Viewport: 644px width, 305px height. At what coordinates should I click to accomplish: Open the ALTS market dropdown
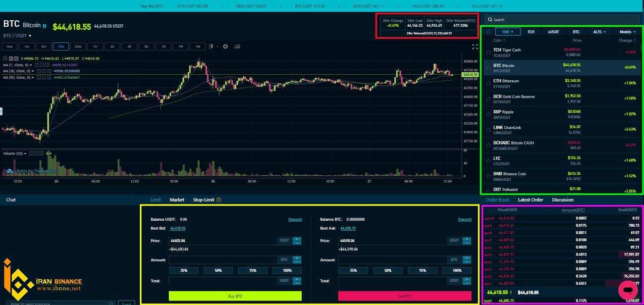(x=598, y=32)
